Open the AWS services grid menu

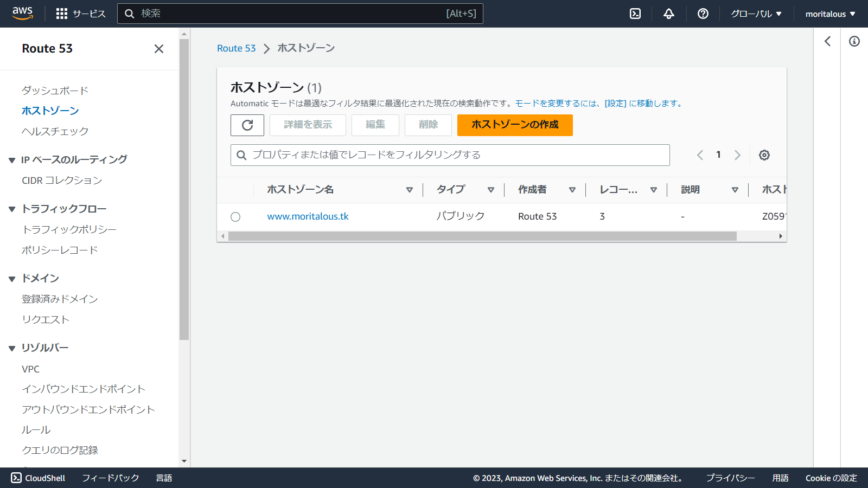click(x=61, y=14)
